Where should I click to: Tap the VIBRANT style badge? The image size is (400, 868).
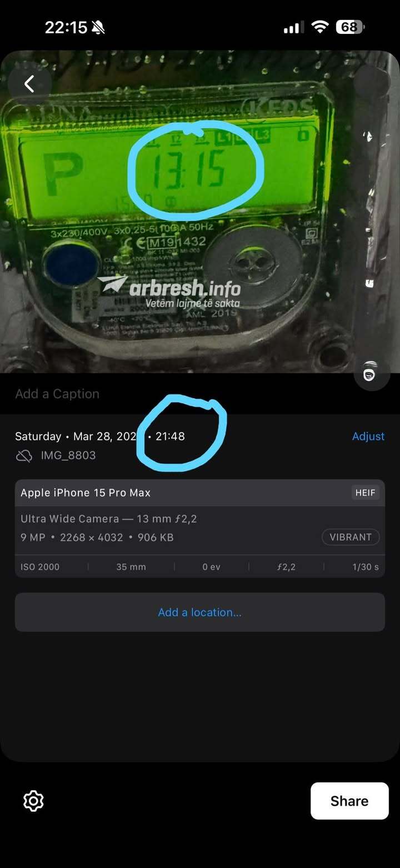click(351, 537)
